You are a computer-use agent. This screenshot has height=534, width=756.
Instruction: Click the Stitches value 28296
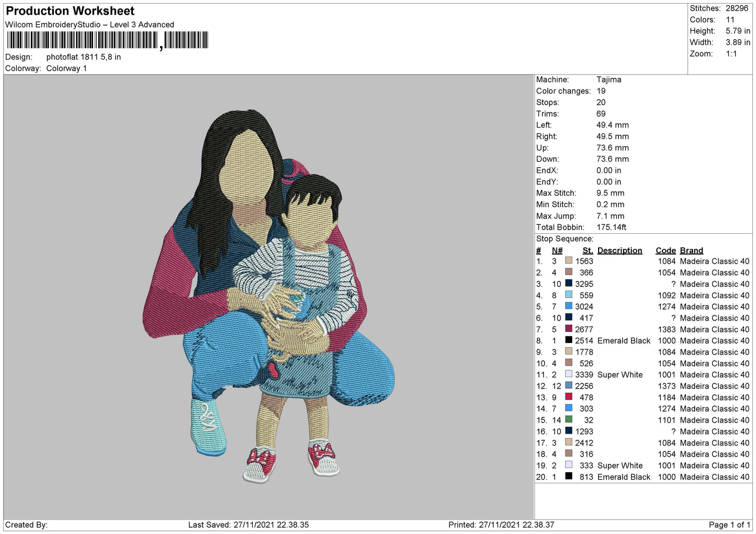[737, 8]
